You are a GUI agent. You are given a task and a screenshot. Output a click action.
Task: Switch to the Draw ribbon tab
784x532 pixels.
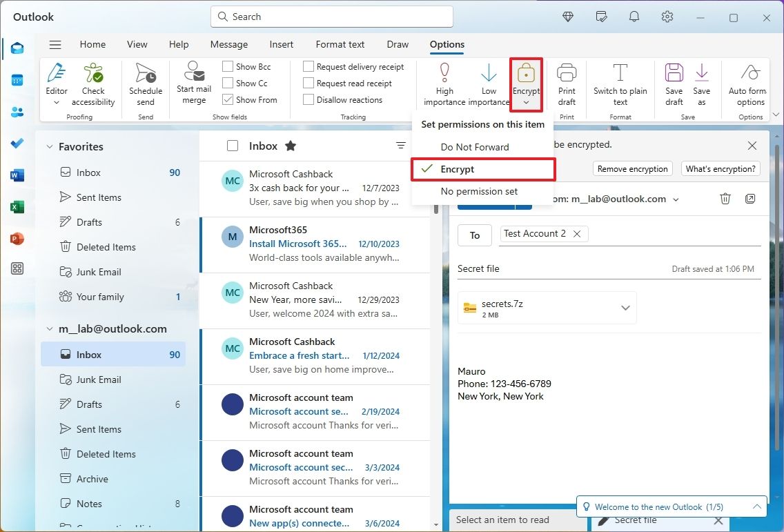pos(398,44)
